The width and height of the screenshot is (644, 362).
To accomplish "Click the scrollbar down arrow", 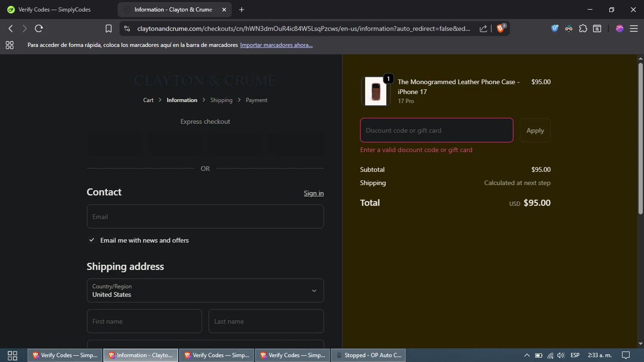I will (640, 344).
